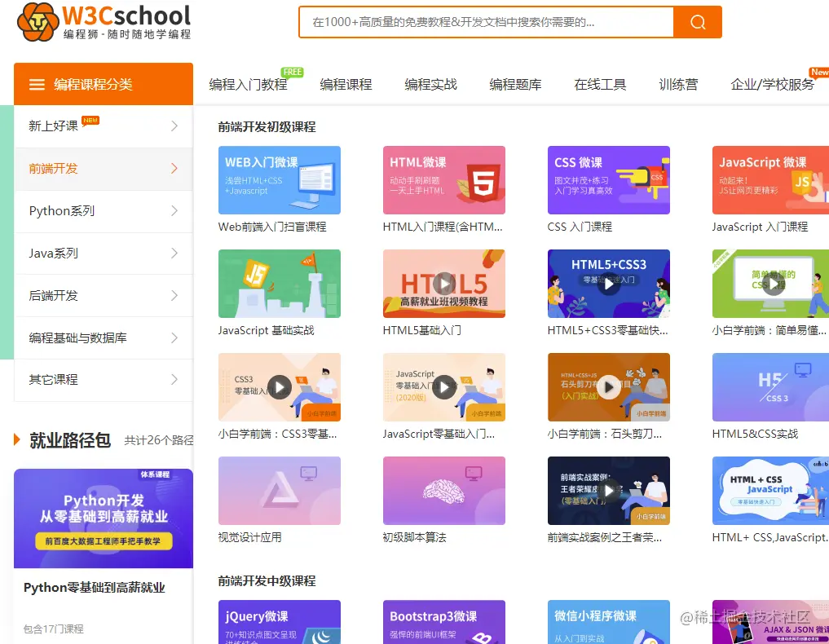Open the HTML5&CSS实战 purple thumbnail

point(770,387)
